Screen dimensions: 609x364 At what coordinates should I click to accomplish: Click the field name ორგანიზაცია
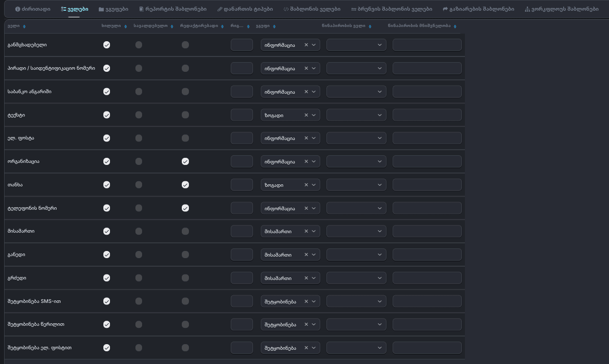pos(23,161)
